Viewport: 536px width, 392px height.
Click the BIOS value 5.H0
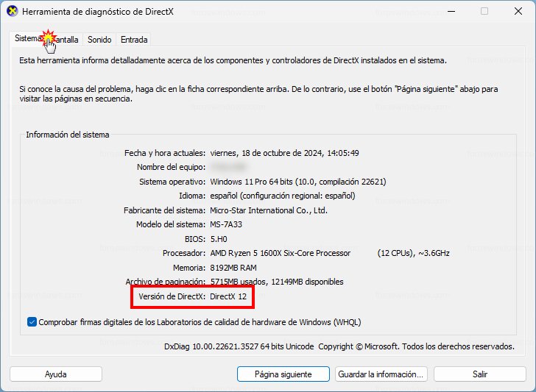click(x=219, y=239)
